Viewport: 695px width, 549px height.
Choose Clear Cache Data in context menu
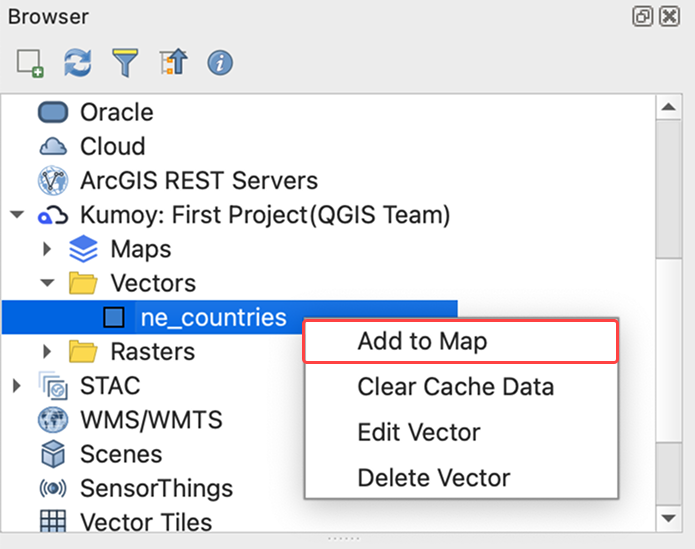[461, 387]
